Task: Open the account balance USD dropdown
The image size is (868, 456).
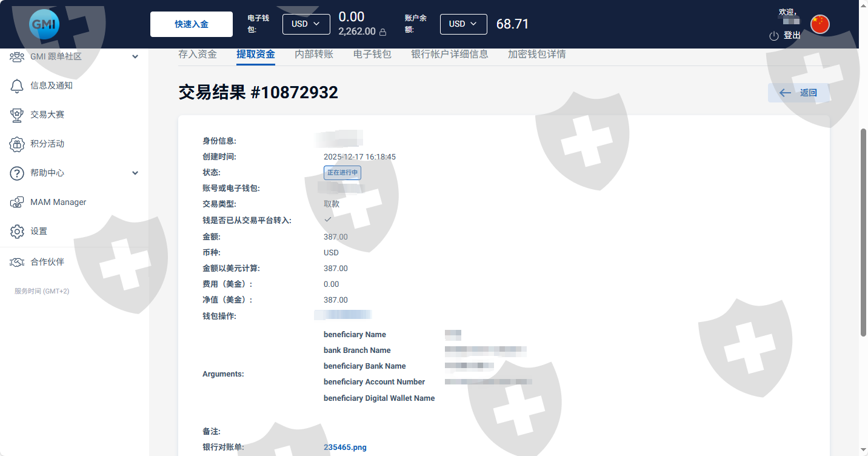Action: pyautogui.click(x=463, y=24)
